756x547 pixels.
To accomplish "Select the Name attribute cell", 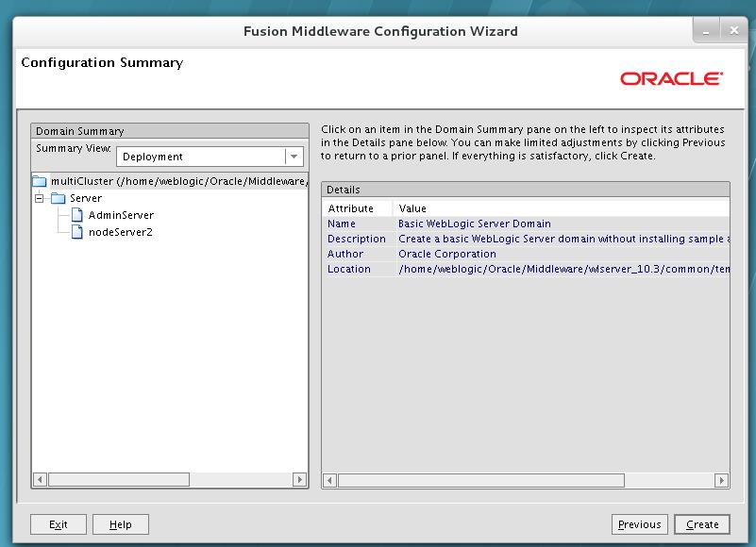I will click(x=358, y=224).
